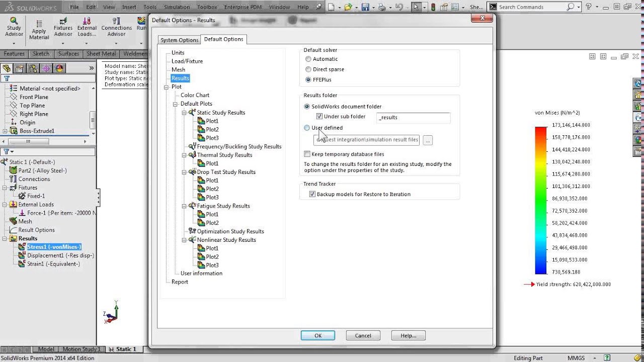Screen dimensions: 644x362
Task: Click the feature tree horizontal scrollbar
Action: [x=45, y=142]
